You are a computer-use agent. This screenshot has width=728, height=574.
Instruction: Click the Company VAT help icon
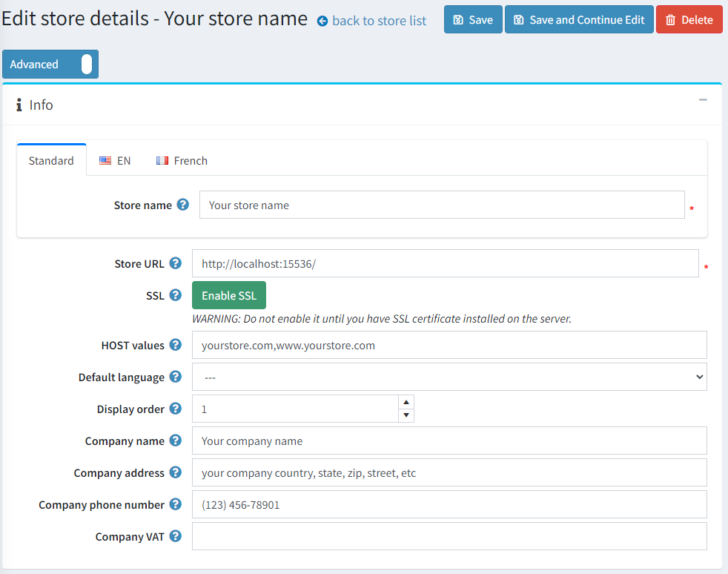(176, 536)
